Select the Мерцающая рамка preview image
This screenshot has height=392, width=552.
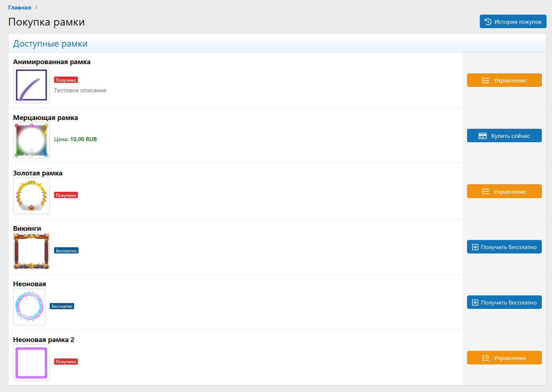(x=31, y=140)
